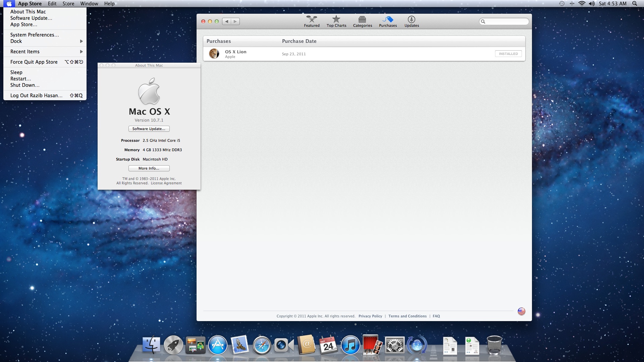Screen dimensions: 644x362
Task: Open the FAQ link
Action: [x=436, y=316]
